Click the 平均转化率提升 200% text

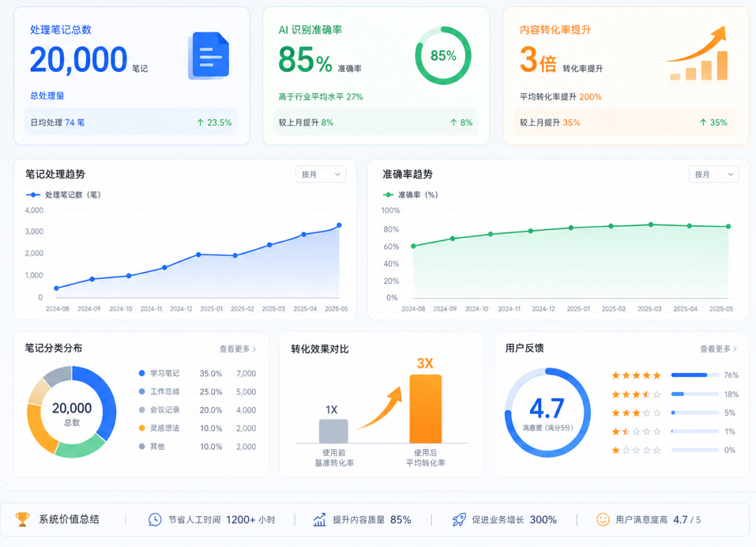(561, 97)
